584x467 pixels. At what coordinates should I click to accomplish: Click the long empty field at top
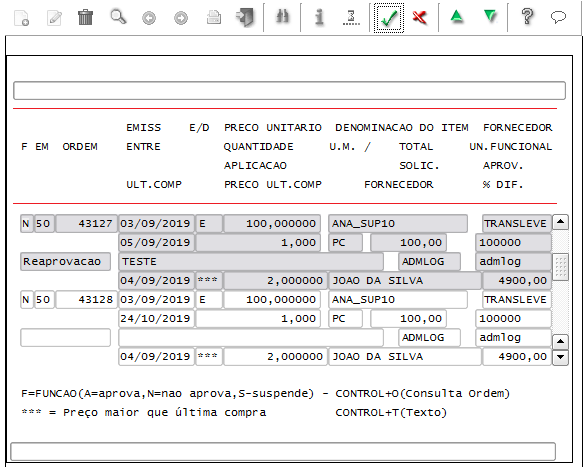[289, 90]
